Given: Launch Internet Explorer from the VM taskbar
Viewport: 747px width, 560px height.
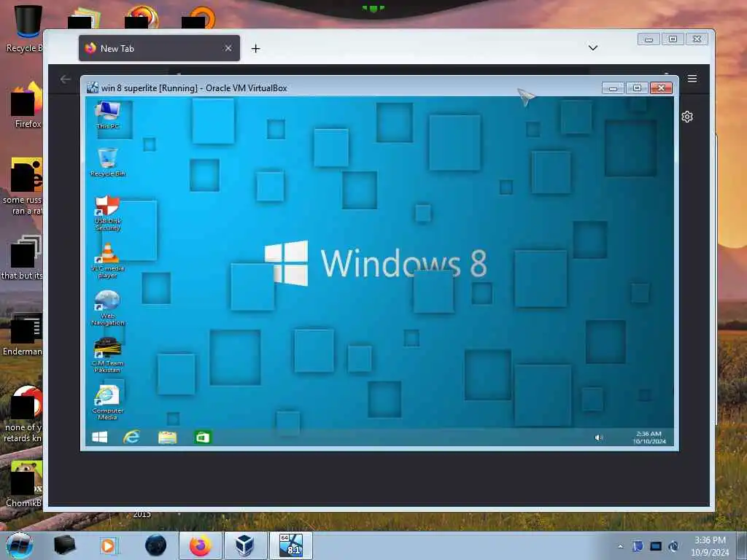Looking at the screenshot, I should (x=132, y=437).
